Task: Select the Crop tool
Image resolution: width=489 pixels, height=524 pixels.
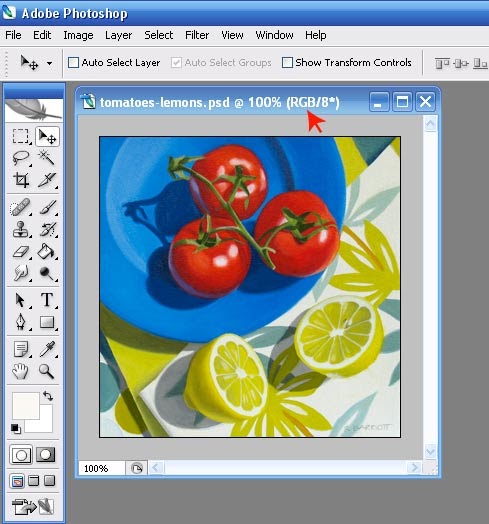Action: click(21, 180)
